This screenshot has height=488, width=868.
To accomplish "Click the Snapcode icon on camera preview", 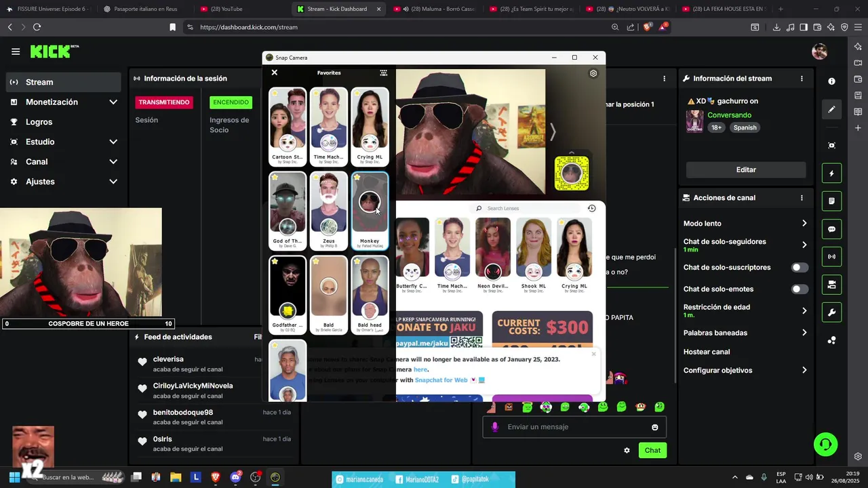I will (x=572, y=174).
